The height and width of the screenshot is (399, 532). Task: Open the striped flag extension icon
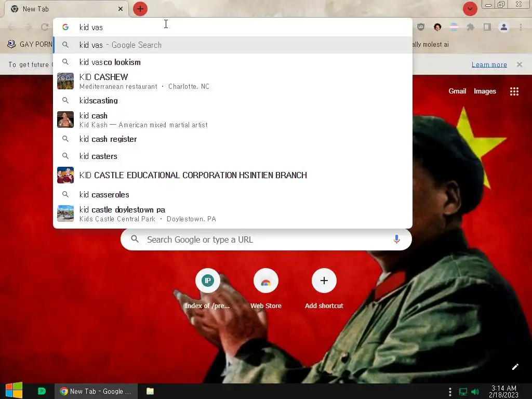[x=454, y=27]
